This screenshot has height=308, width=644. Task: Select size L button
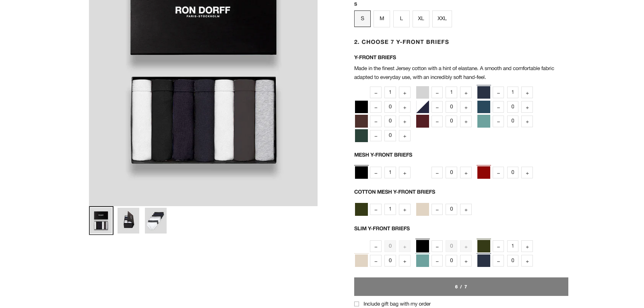pos(401,19)
